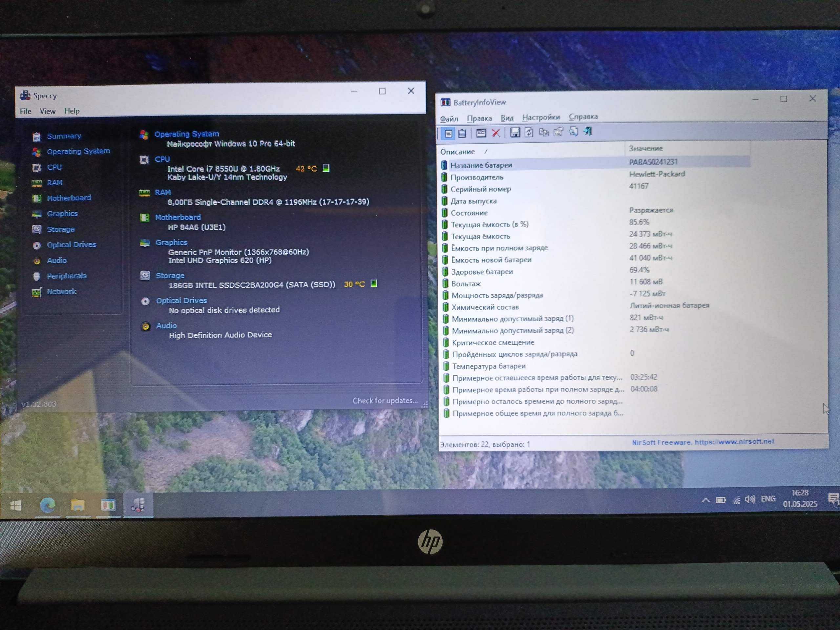
Task: Open Microsoft Edge from the taskbar
Action: tap(48, 505)
